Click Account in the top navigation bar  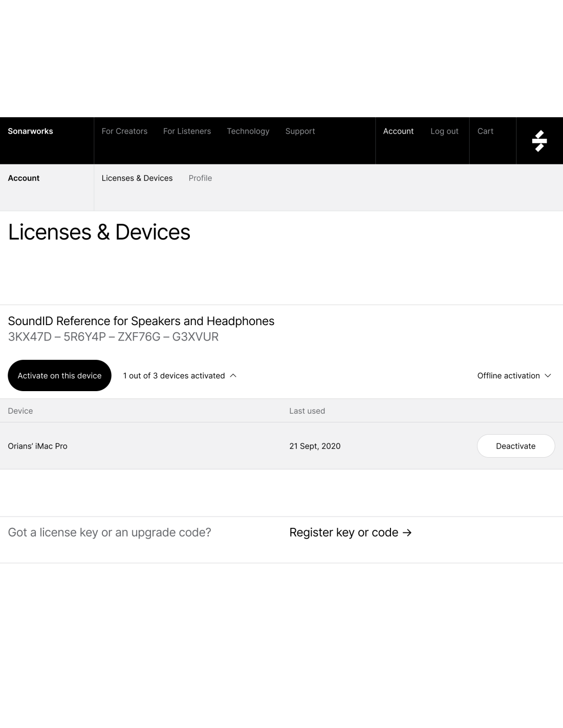pos(398,131)
